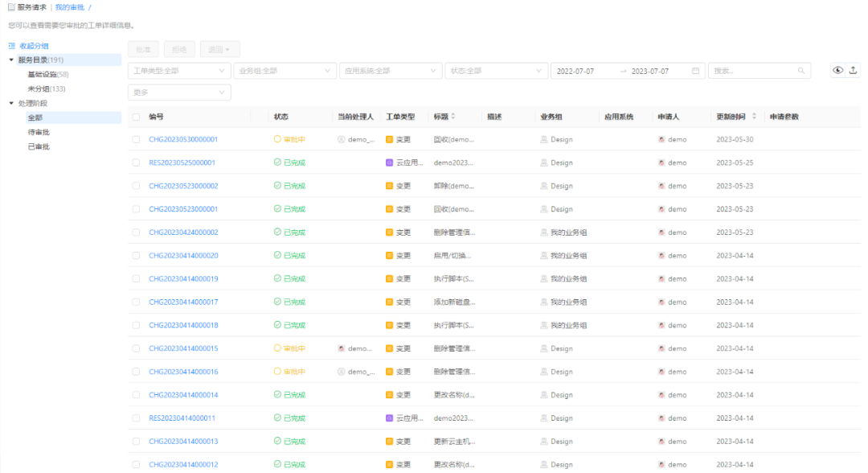Tick checkbox for CHG20230414000020
Image resolution: width=868 pixels, height=473 pixels.
pos(136,256)
